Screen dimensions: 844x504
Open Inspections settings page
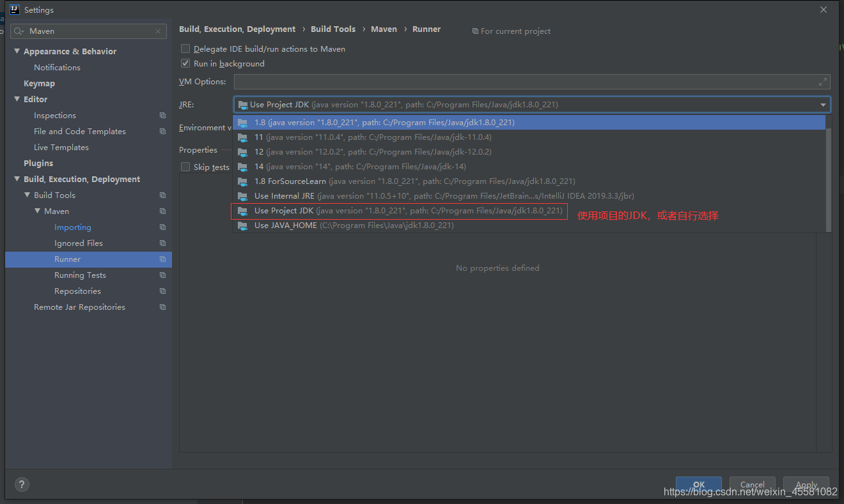pos(55,116)
